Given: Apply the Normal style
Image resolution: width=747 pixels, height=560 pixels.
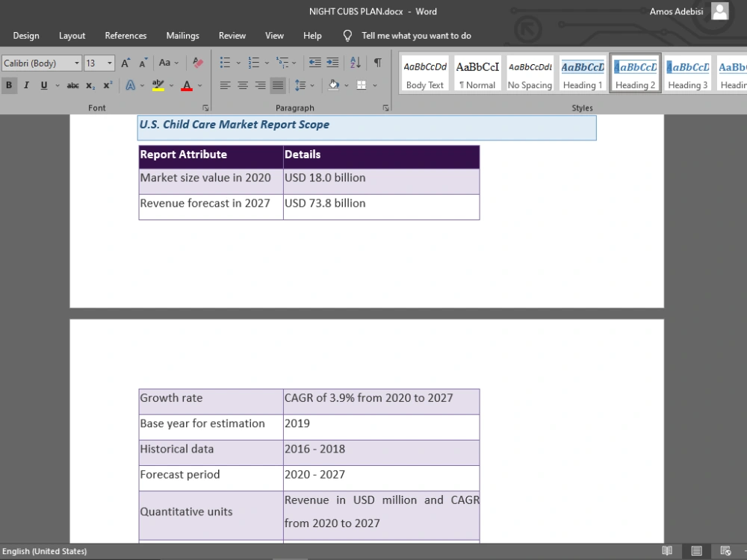Looking at the screenshot, I should tap(477, 73).
